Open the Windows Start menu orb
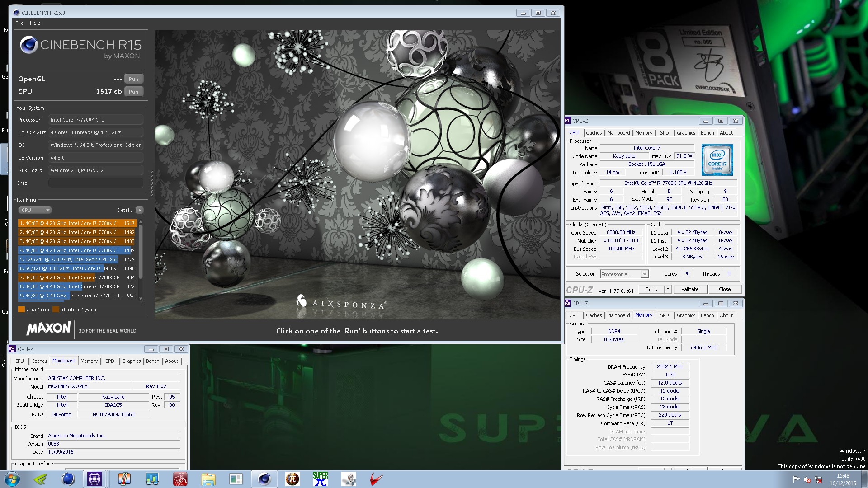The width and height of the screenshot is (868, 488). [12, 479]
